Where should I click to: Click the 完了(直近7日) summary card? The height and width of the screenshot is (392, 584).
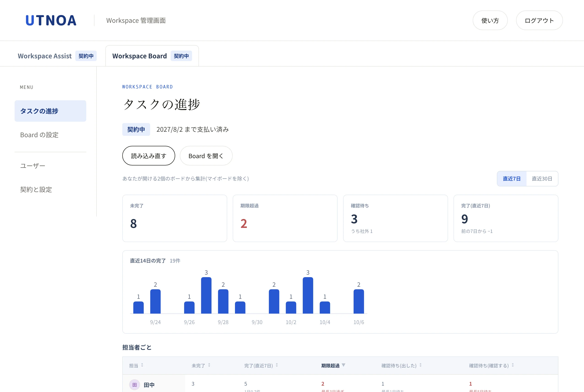pyautogui.click(x=506, y=218)
